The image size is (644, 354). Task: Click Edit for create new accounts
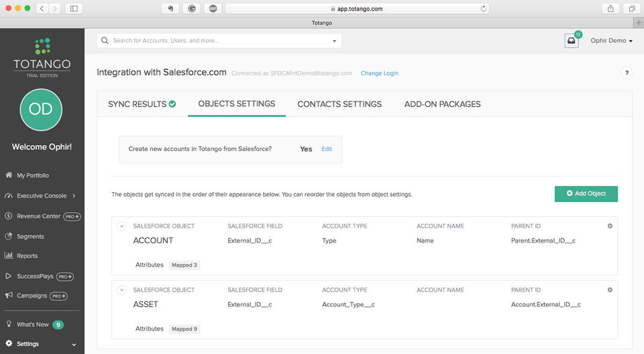click(327, 149)
